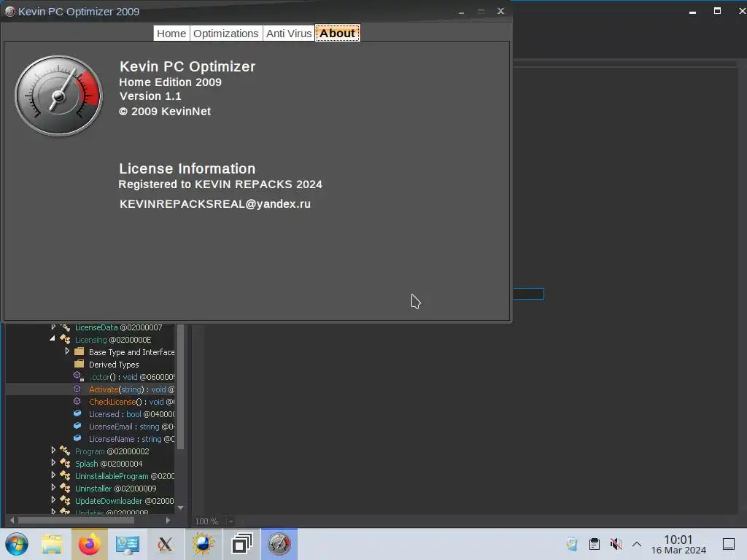Click the Base Type and Interfaces folder icon
Viewport: 747px width, 560px height.
pos(80,352)
